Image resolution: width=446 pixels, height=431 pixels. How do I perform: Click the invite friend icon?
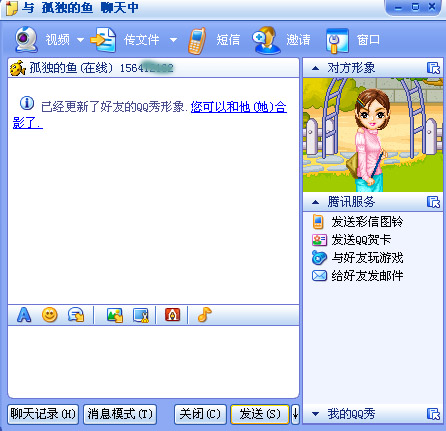point(266,40)
